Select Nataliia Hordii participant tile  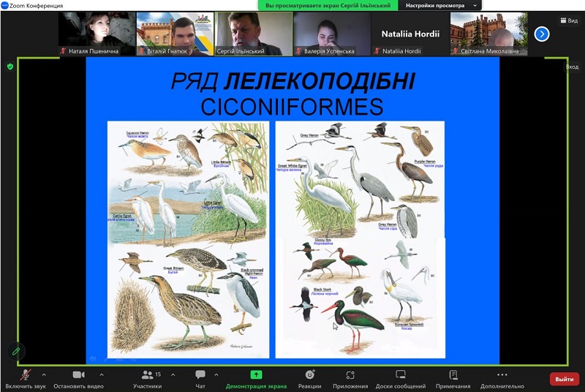pyautogui.click(x=410, y=34)
